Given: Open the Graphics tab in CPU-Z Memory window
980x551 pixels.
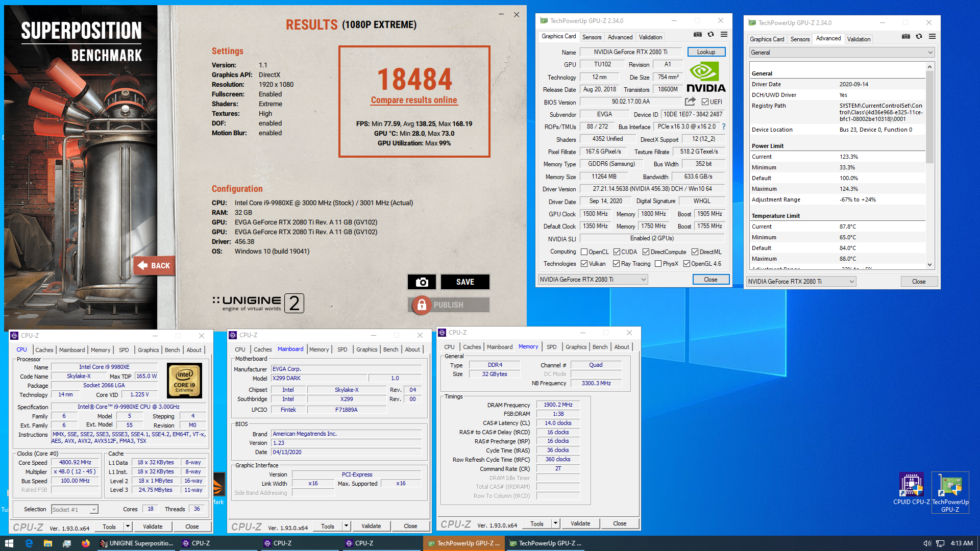Looking at the screenshot, I should tap(576, 347).
